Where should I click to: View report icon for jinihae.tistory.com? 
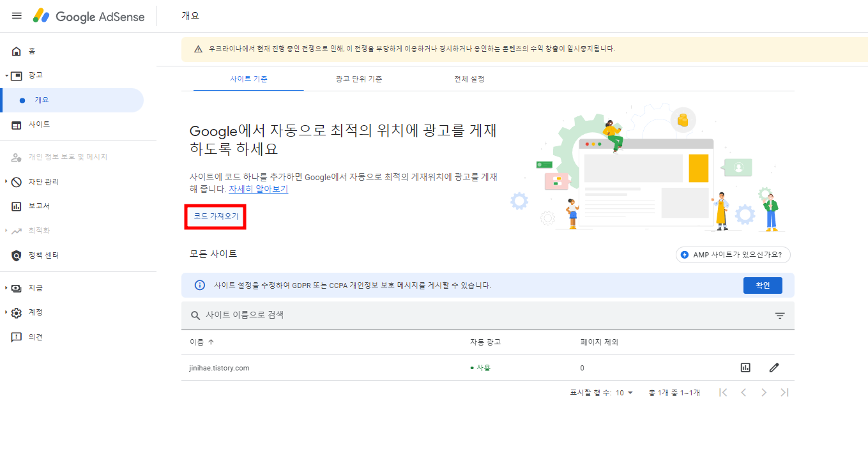745,367
